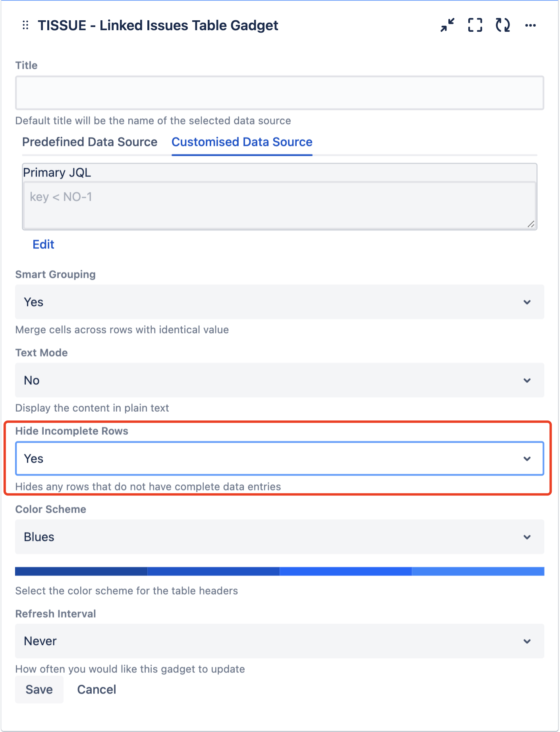Cancel the gadget configuration
560x732 pixels.
point(97,689)
